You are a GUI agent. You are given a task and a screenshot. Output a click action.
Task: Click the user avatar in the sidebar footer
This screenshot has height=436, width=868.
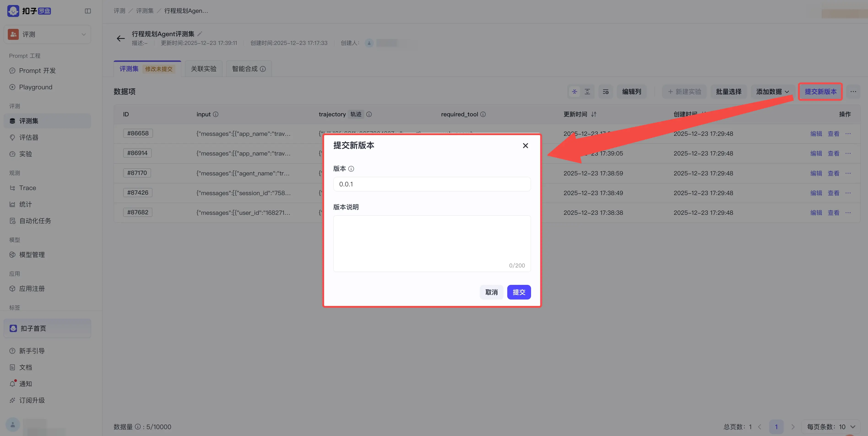point(13,425)
